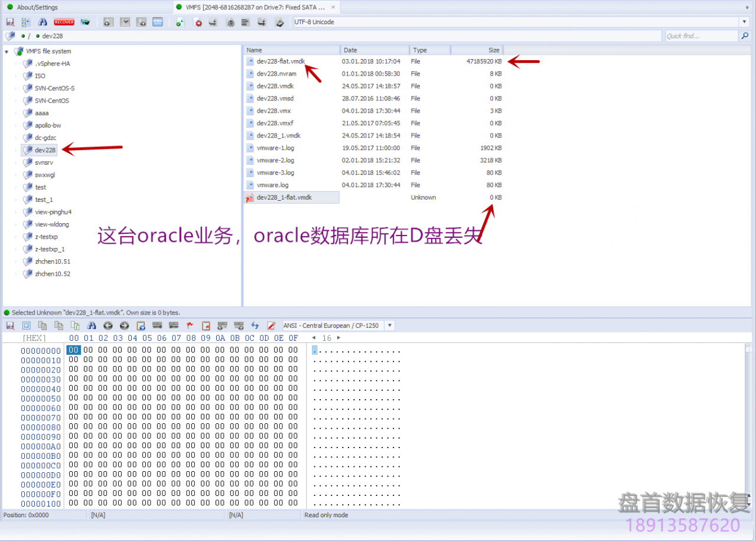Select the apollo-bw folder in tree
The image size is (756, 542).
(48, 126)
